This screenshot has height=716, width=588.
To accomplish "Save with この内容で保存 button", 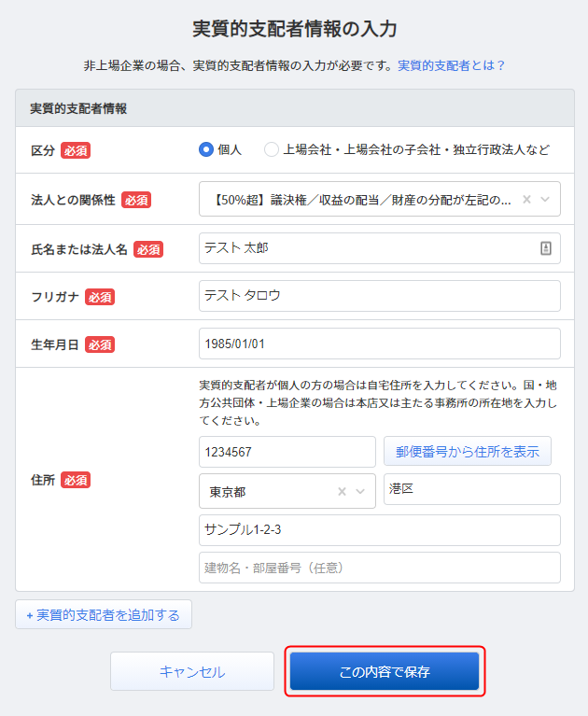I will coord(385,671).
